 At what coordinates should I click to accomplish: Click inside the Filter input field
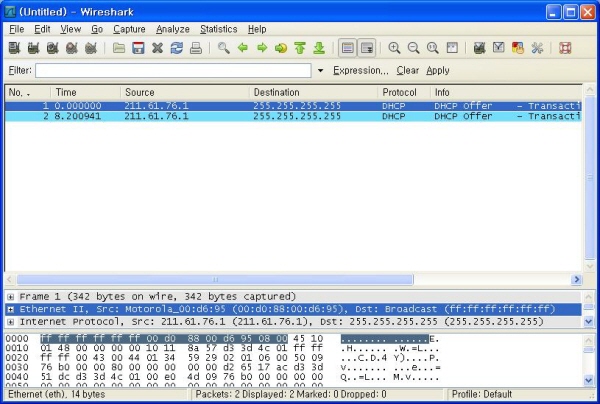point(173,70)
